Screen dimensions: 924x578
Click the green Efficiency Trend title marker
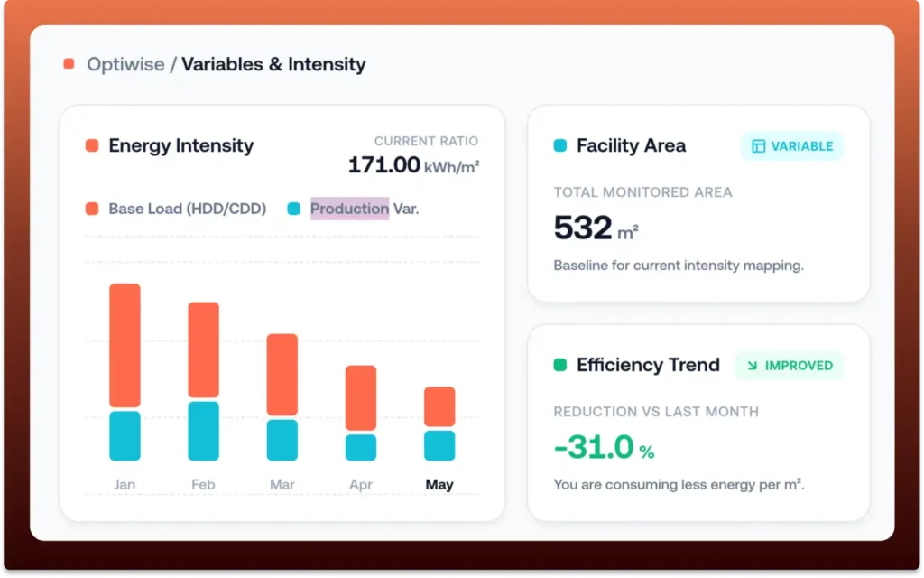(x=559, y=365)
